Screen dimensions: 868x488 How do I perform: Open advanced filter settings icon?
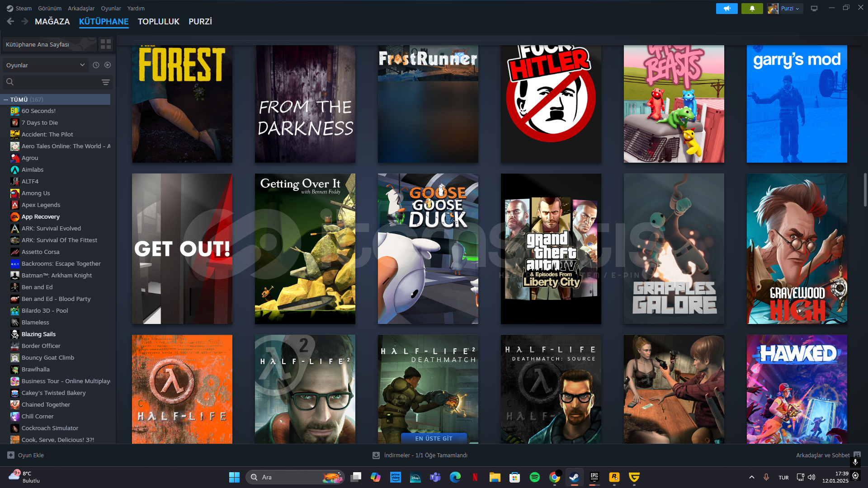(x=106, y=82)
